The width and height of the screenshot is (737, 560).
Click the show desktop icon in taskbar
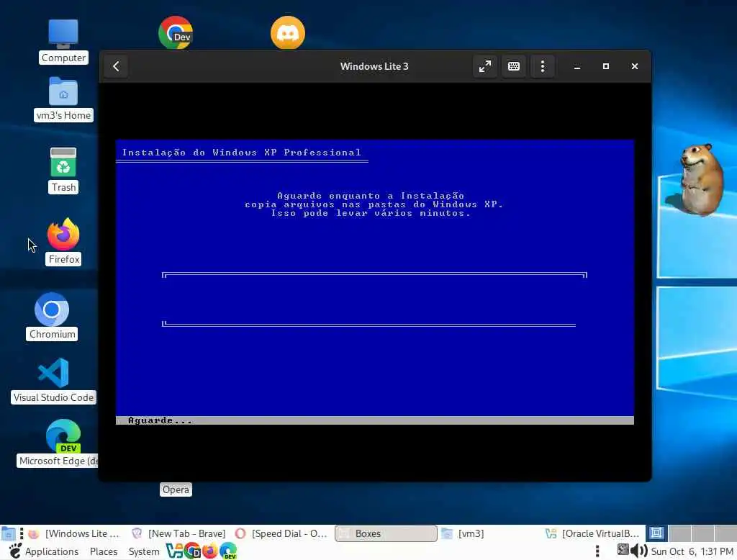(8, 533)
